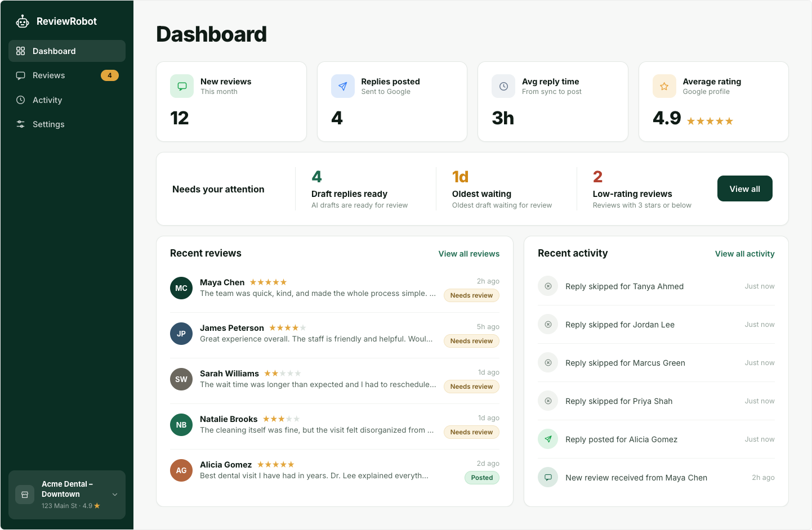Click the skipped icon for Jordan Lee
This screenshot has width=812, height=530.
pyautogui.click(x=548, y=325)
